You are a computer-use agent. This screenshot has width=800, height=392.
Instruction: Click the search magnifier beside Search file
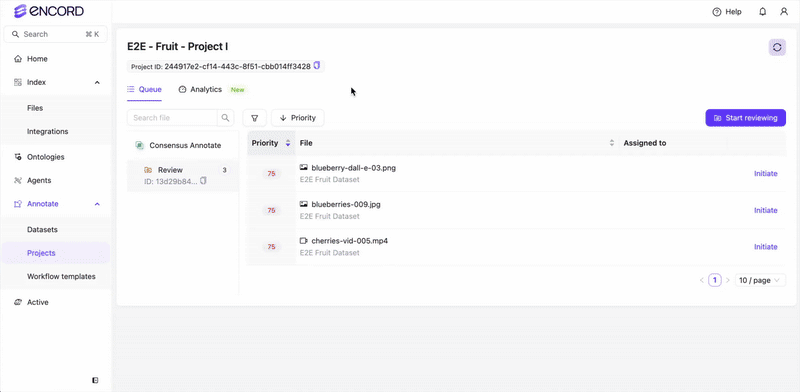coord(226,118)
